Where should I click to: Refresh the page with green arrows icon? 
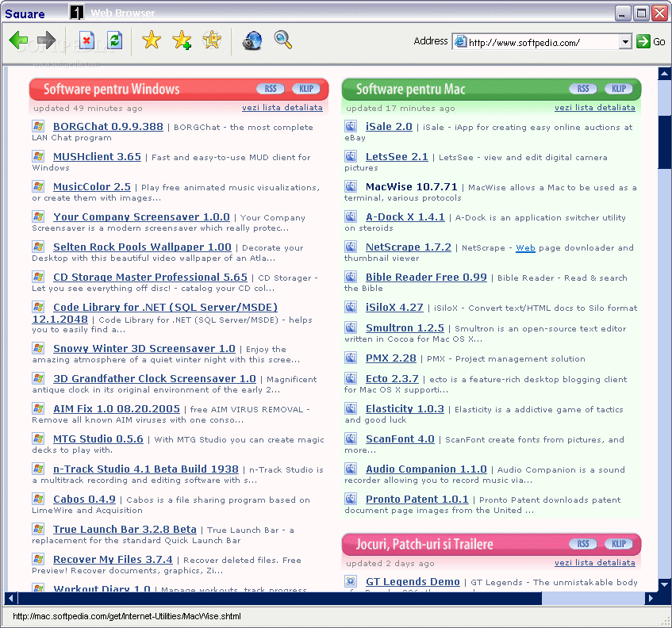point(114,40)
